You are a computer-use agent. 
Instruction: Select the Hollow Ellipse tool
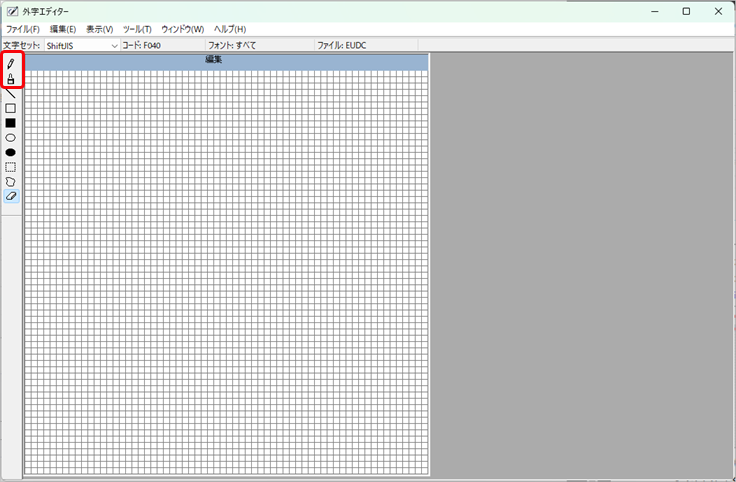tap(11, 138)
